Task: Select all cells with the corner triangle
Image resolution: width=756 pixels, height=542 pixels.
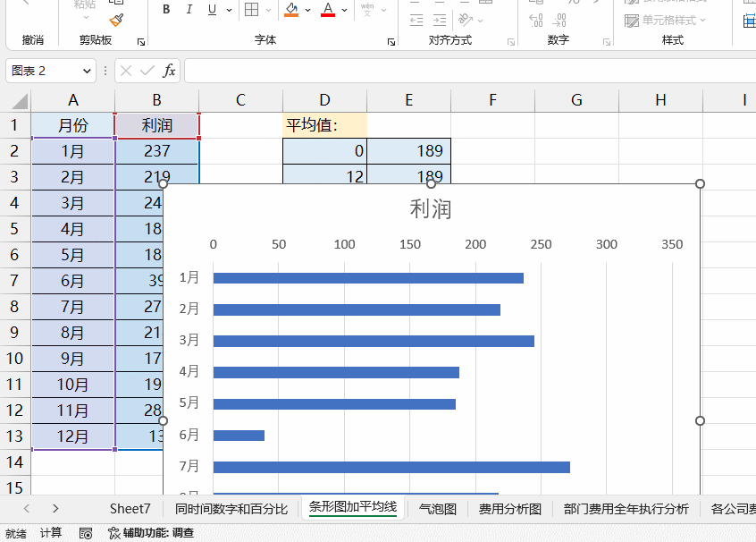Action: 20,101
